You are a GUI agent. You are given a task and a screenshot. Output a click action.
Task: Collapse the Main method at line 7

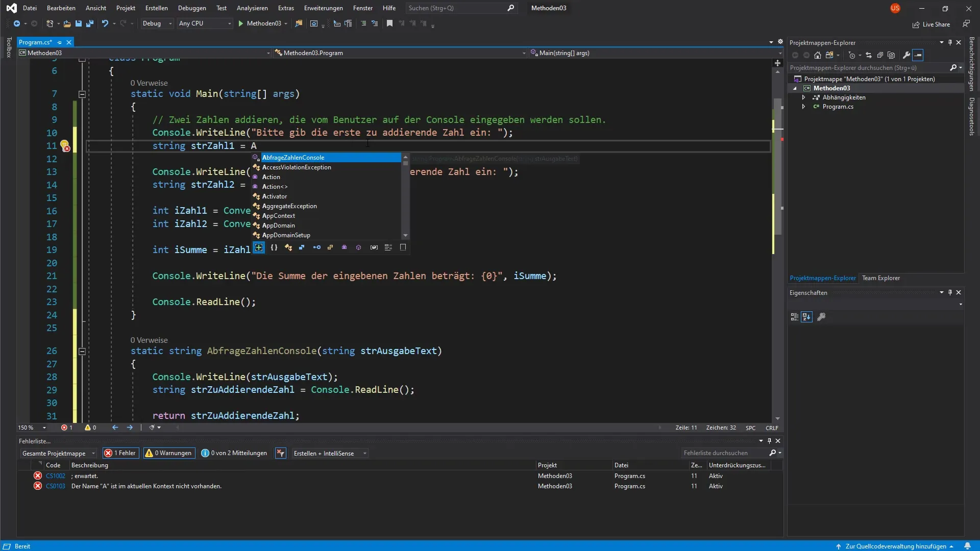point(82,94)
